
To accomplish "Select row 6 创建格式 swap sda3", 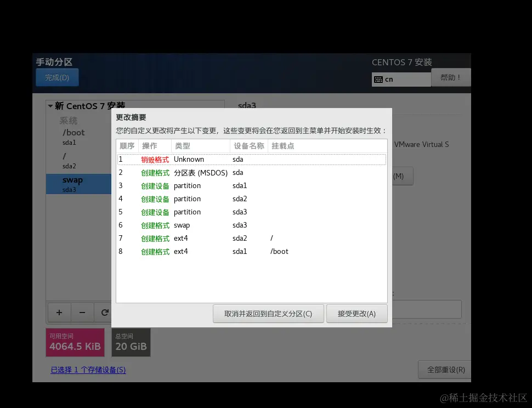I will [251, 225].
